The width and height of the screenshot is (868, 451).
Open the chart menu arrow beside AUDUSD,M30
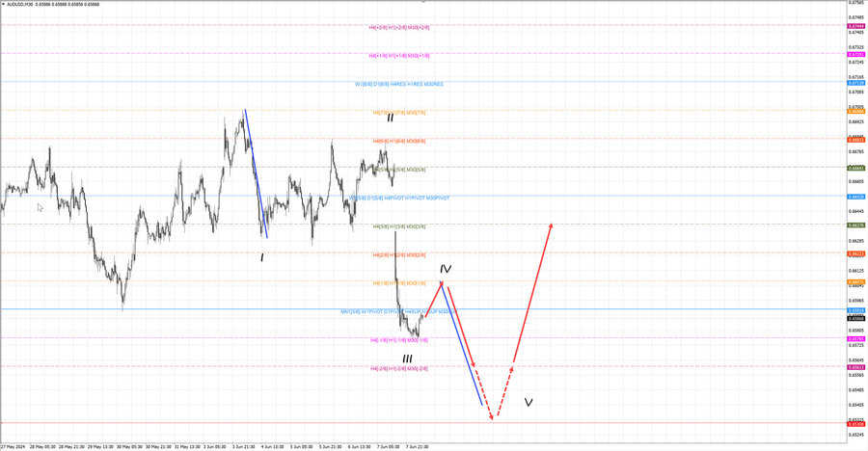pos(3,5)
